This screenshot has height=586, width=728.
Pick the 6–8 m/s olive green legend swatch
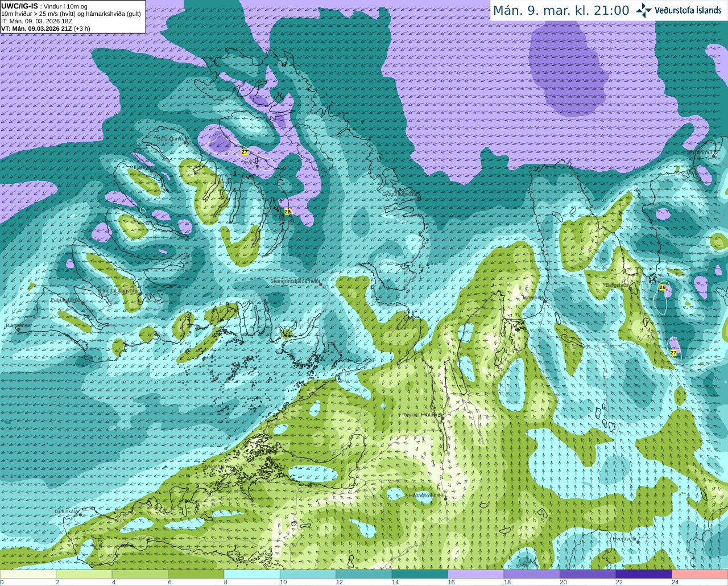pos(196,574)
